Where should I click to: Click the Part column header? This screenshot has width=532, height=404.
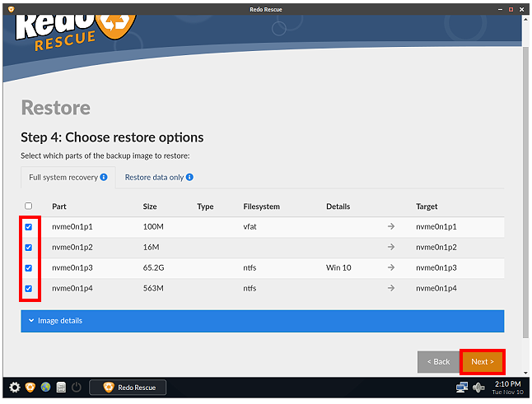[59, 207]
